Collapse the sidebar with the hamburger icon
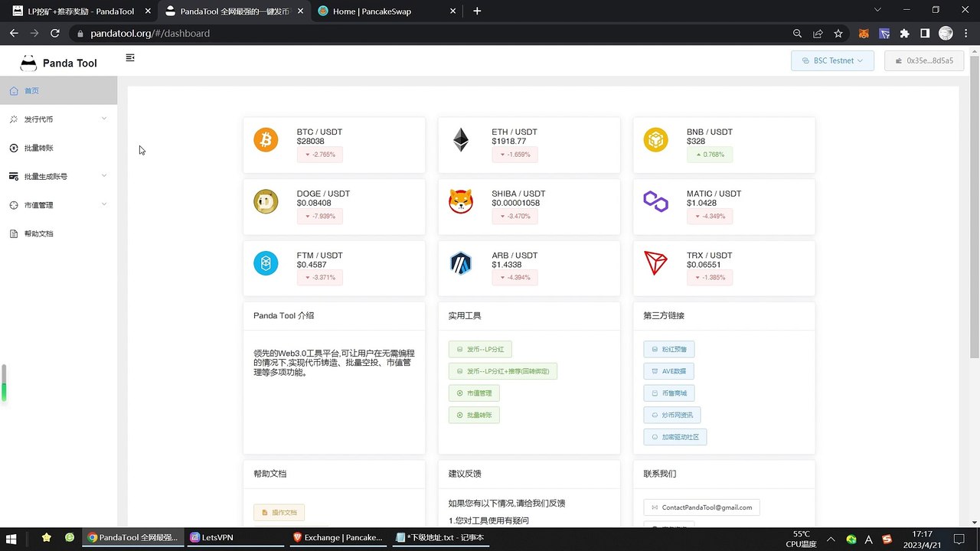The width and height of the screenshot is (980, 551). tap(130, 57)
